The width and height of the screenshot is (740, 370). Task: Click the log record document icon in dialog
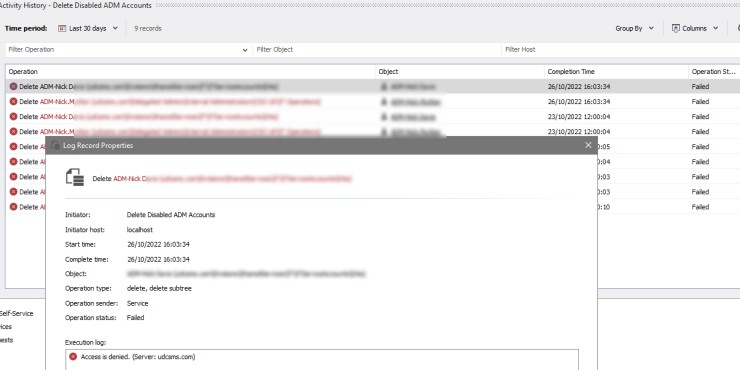75,177
